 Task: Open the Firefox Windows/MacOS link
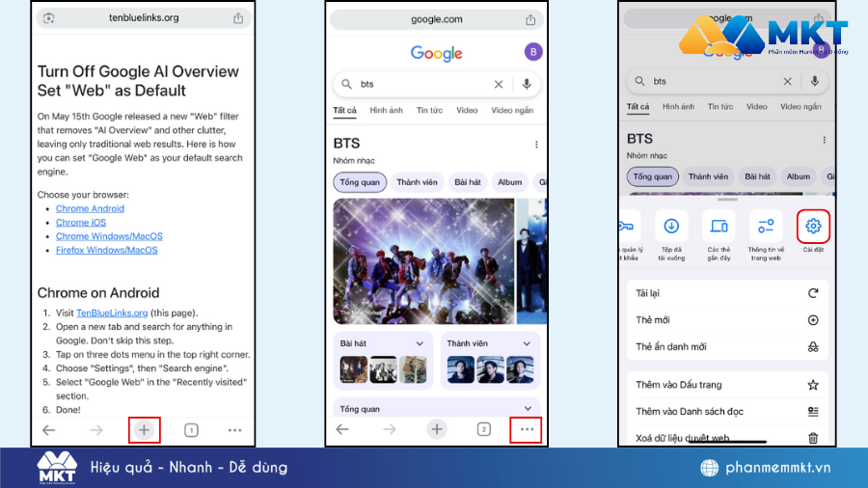(x=106, y=250)
